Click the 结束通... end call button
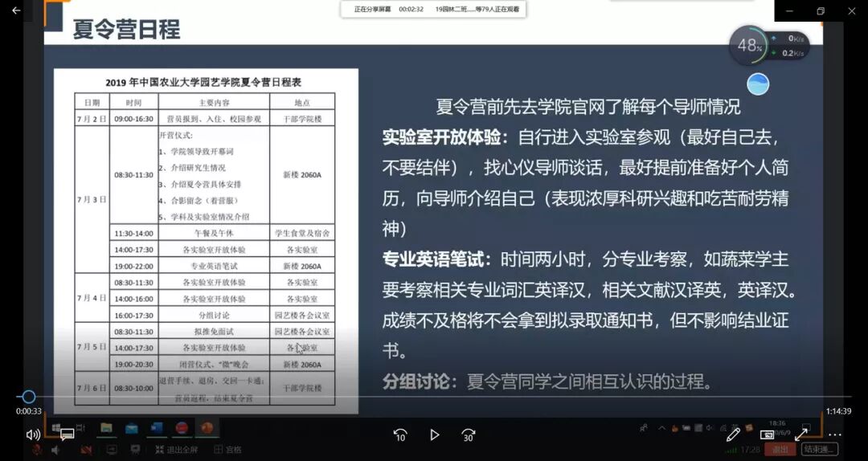Screen dimensions: 868x461 coord(820,450)
